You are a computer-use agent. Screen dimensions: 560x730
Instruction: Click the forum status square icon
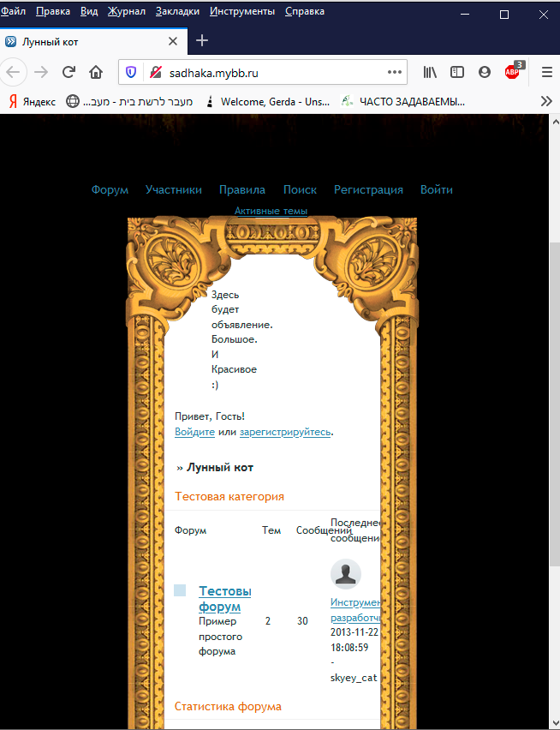coord(180,590)
